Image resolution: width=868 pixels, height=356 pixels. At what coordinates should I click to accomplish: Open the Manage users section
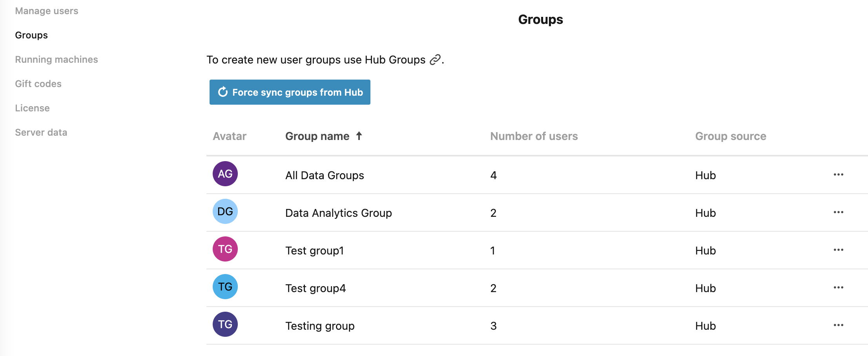tap(46, 11)
